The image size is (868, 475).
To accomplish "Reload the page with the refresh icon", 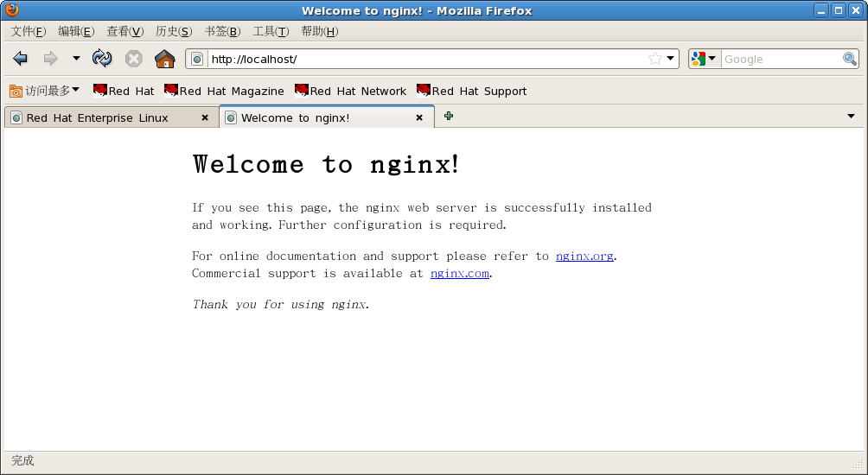I will coord(102,58).
